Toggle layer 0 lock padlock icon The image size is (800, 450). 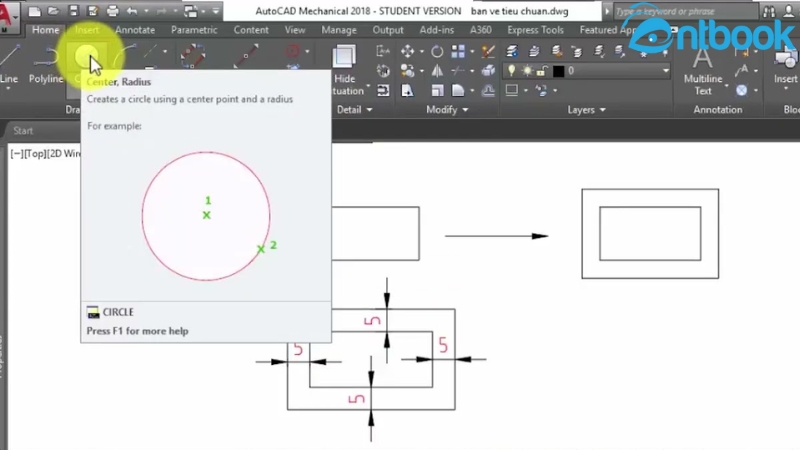click(x=542, y=70)
